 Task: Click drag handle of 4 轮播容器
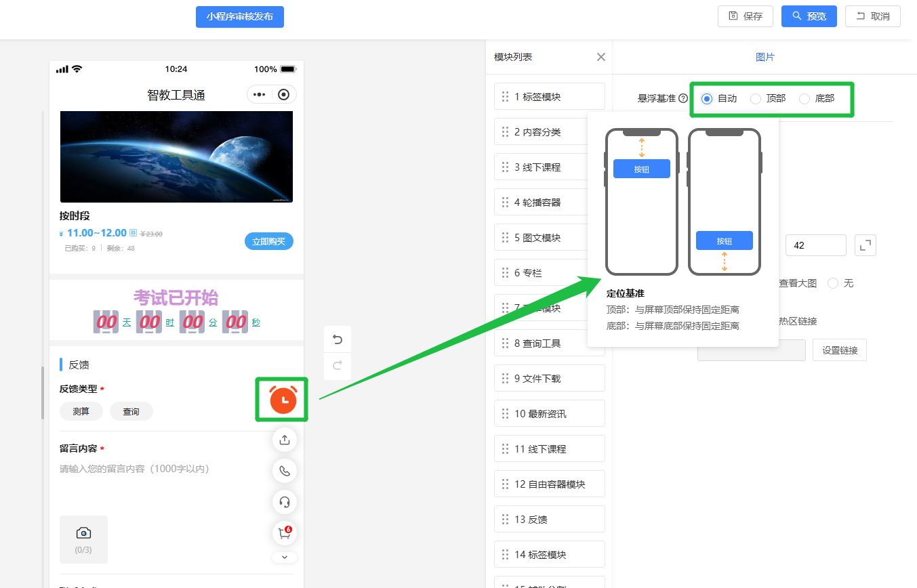pyautogui.click(x=505, y=203)
